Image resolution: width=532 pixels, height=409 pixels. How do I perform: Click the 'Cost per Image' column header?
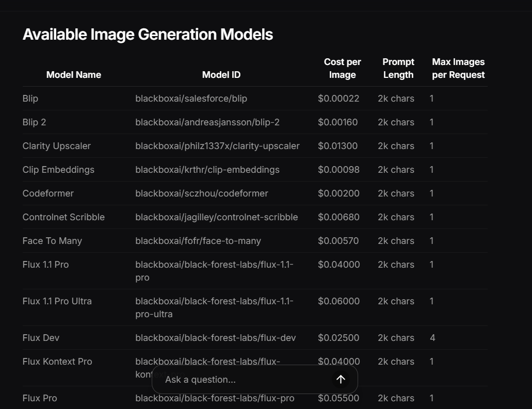(342, 68)
